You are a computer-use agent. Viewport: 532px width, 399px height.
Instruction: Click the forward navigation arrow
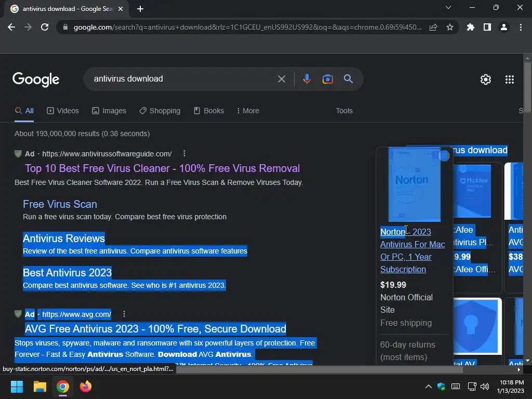[28, 27]
